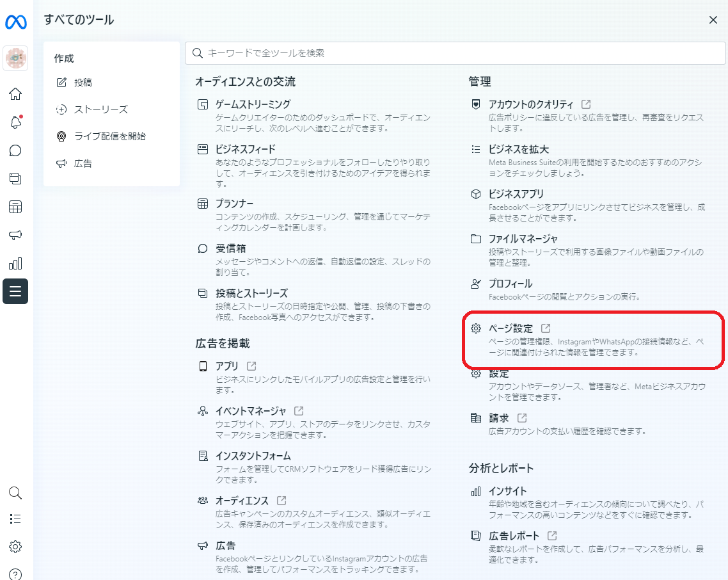The width and height of the screenshot is (728, 580).
Task: Open ページ設定 in the 管理 section
Action: pos(510,328)
